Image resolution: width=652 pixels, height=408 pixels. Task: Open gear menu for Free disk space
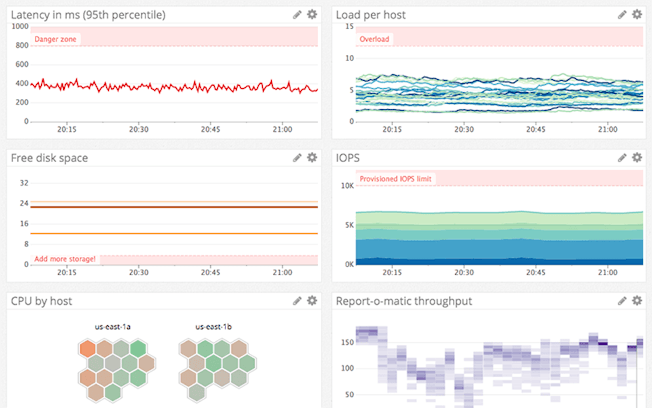pyautogui.click(x=312, y=158)
